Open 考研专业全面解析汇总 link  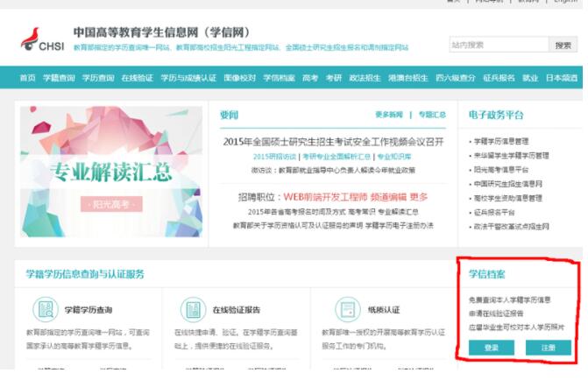(x=337, y=157)
